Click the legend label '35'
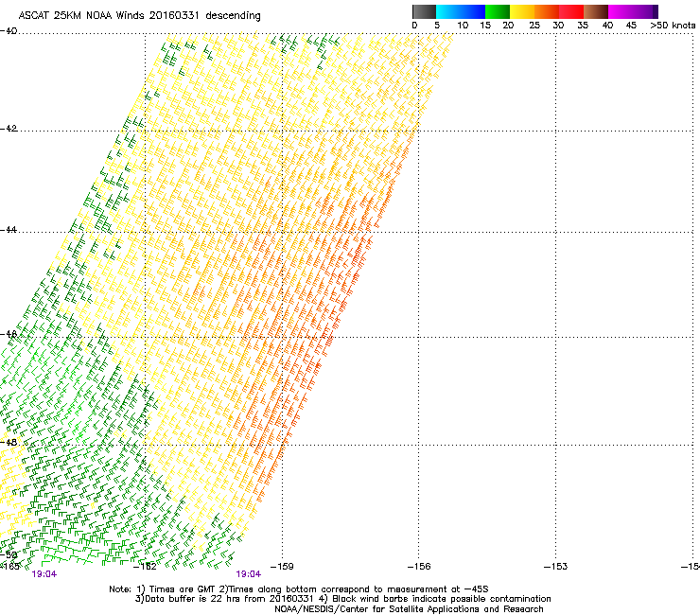The width and height of the screenshot is (700, 615). click(x=583, y=26)
